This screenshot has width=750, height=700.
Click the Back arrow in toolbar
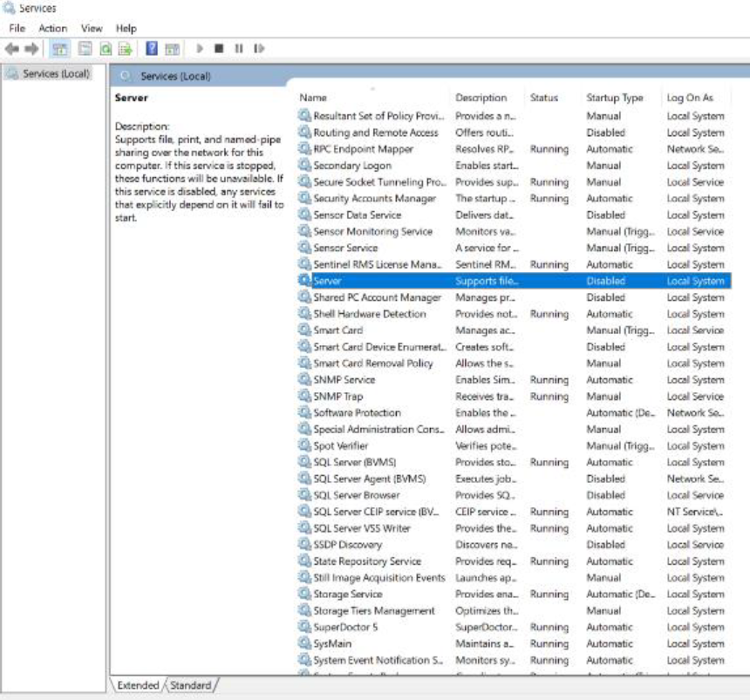tap(12, 49)
